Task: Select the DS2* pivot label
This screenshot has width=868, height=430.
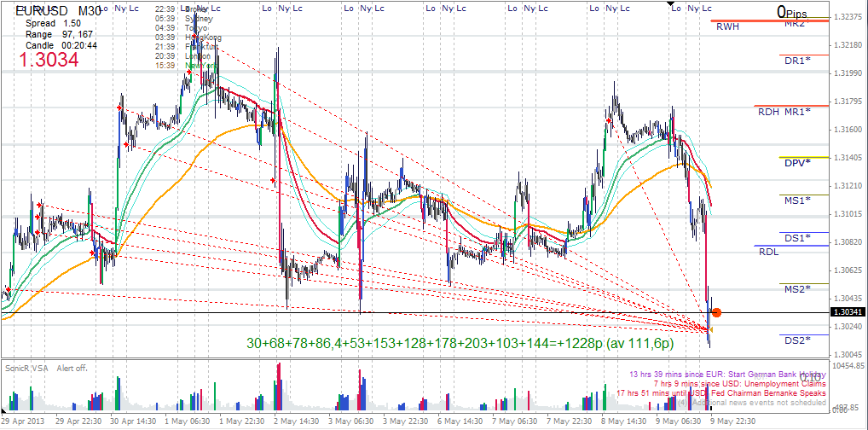Action: pos(797,340)
